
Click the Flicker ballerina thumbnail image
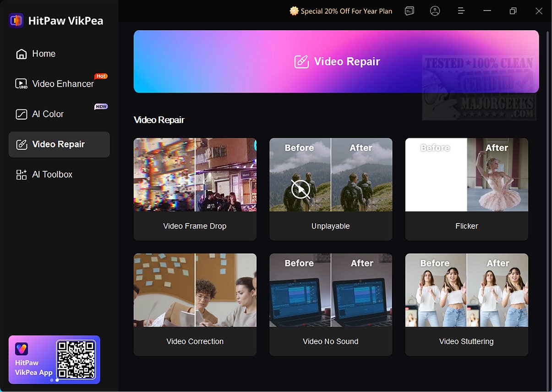pos(467,175)
